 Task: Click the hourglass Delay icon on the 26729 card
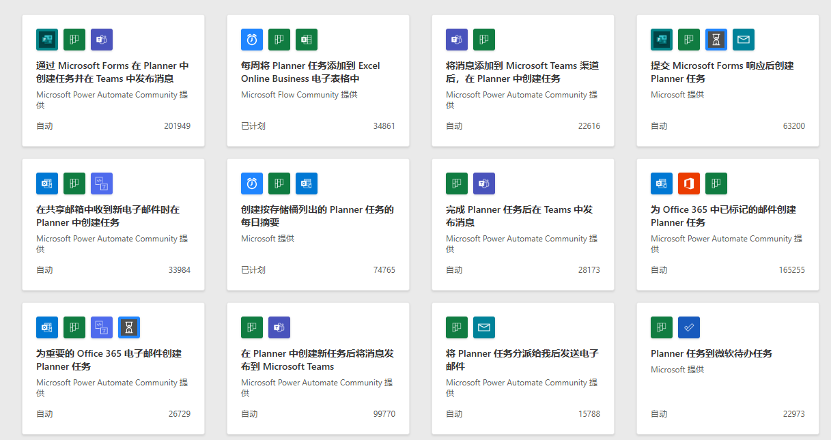129,327
